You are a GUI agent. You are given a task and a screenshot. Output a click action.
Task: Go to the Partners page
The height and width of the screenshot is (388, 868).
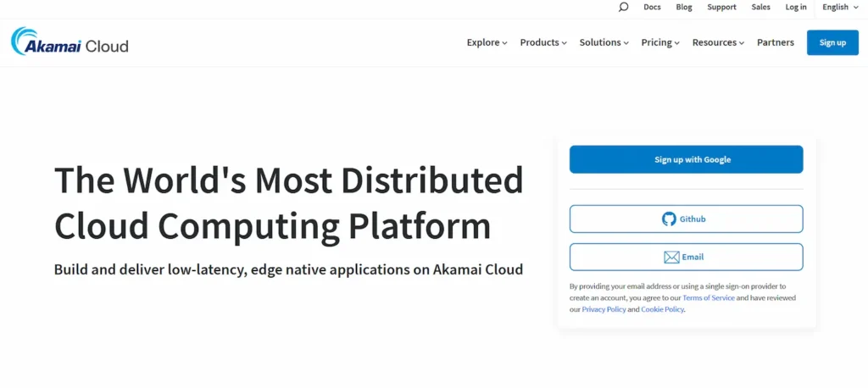(775, 42)
